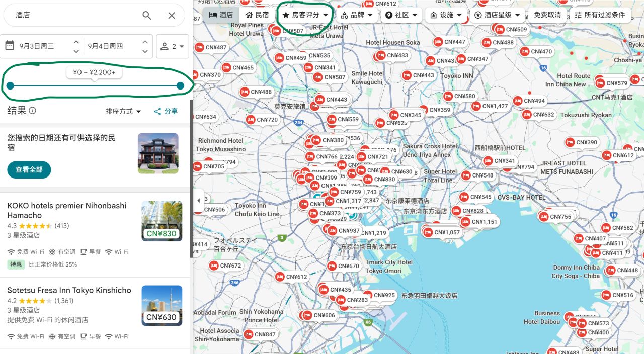Open the 品牌 filter dropdown
This screenshot has height=354, width=644.
click(x=357, y=15)
